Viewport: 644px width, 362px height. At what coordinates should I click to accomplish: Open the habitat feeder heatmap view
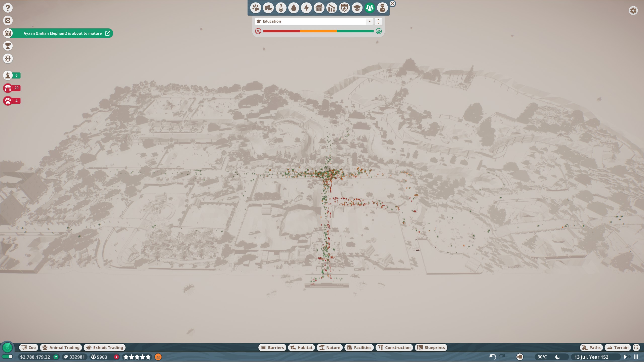[268, 8]
